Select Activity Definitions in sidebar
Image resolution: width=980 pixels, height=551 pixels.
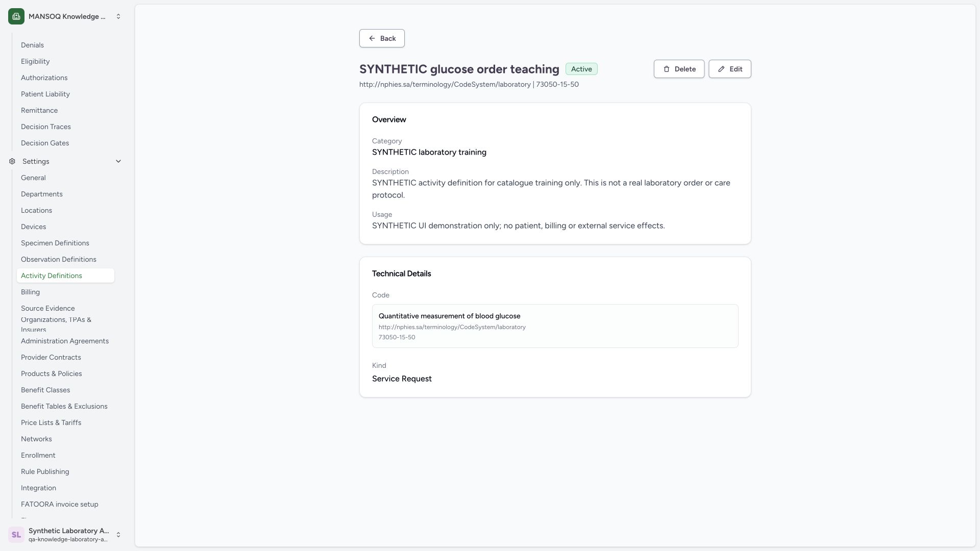click(65, 275)
